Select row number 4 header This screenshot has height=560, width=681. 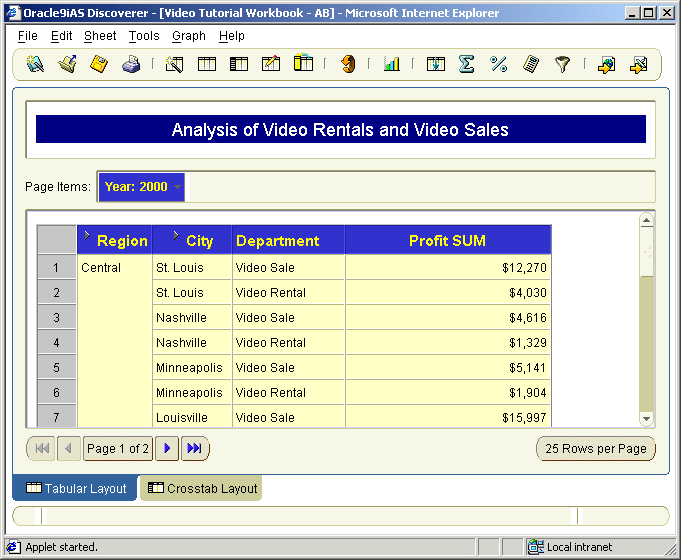tap(56, 343)
